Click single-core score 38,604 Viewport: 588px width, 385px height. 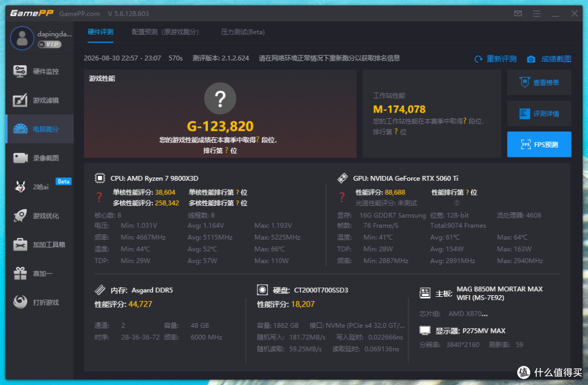165,192
